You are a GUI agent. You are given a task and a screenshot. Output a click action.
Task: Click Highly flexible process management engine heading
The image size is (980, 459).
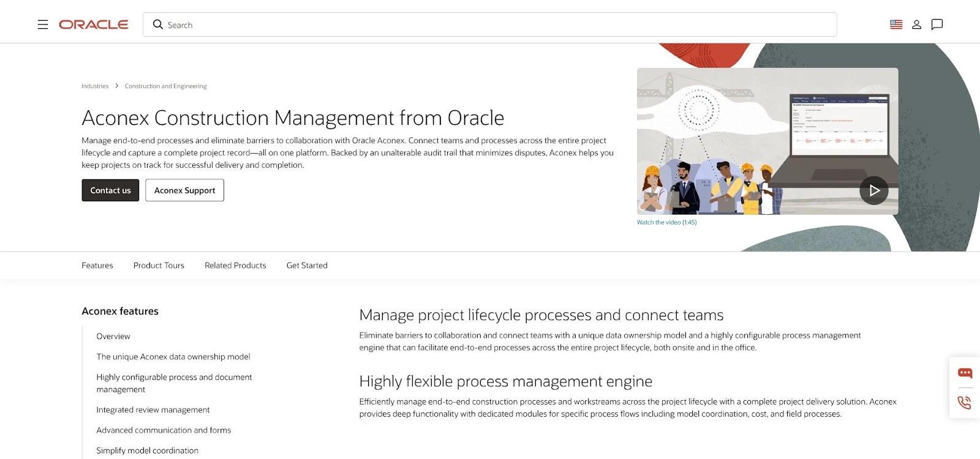tap(506, 381)
